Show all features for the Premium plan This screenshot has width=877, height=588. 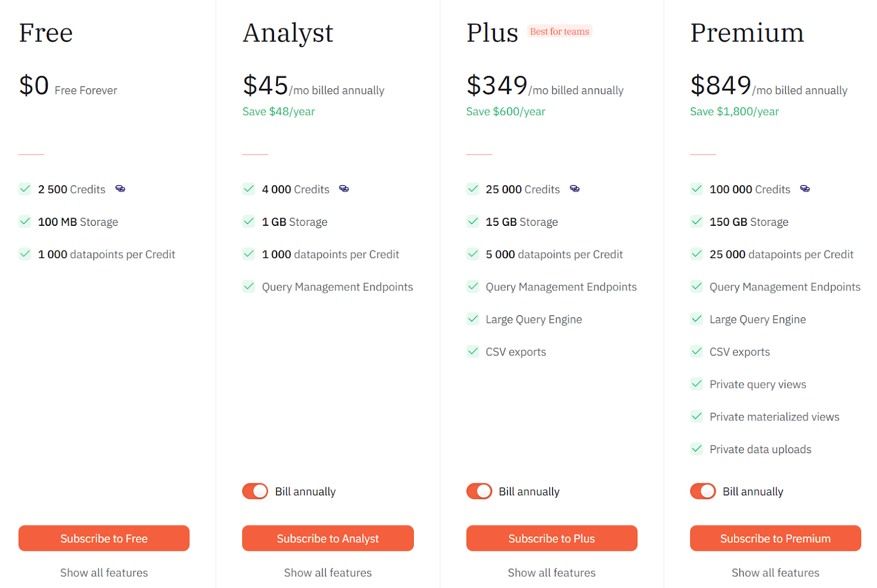pyautogui.click(x=776, y=573)
